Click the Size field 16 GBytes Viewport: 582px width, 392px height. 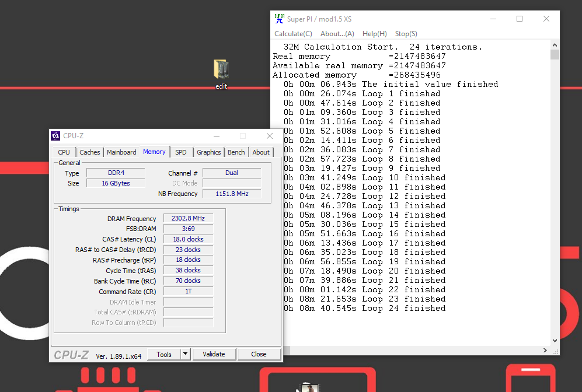(116, 183)
